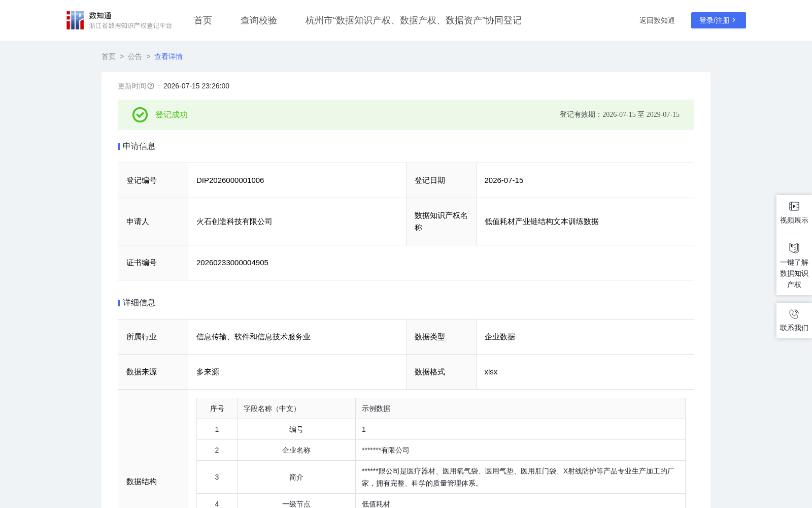The width and height of the screenshot is (812, 508).
Task: Click the registration number DIP2026000001006
Action: pyautogui.click(x=230, y=180)
